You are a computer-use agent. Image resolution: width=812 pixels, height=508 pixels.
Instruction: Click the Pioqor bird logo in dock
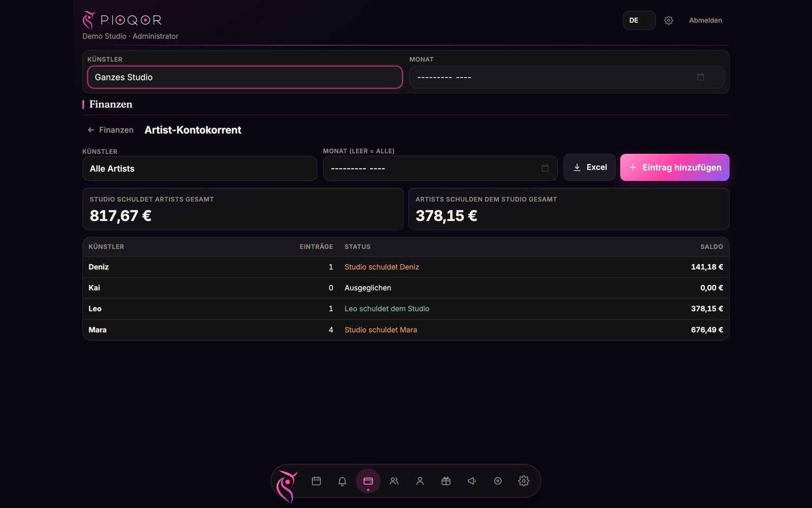coord(287,486)
